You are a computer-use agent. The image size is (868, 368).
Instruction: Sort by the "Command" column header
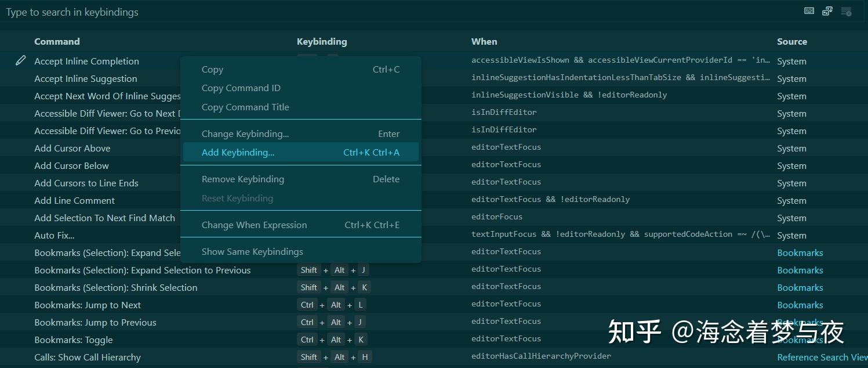click(57, 41)
